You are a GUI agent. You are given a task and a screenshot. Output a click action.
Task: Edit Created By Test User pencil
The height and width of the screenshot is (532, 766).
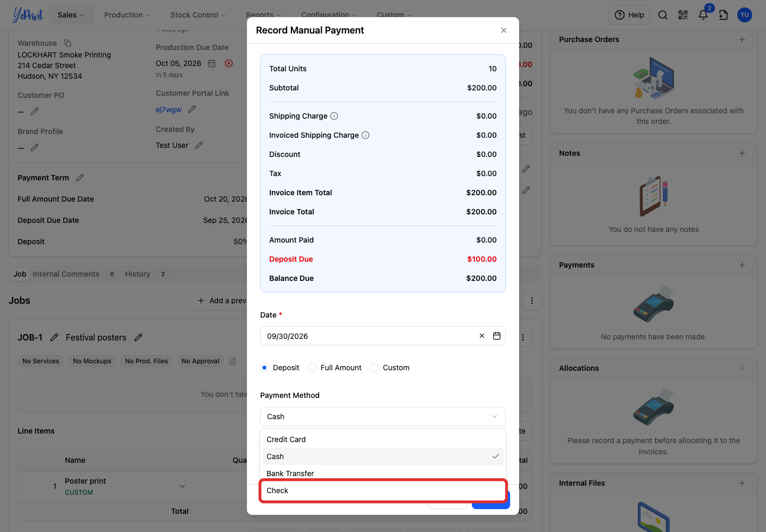(199, 145)
